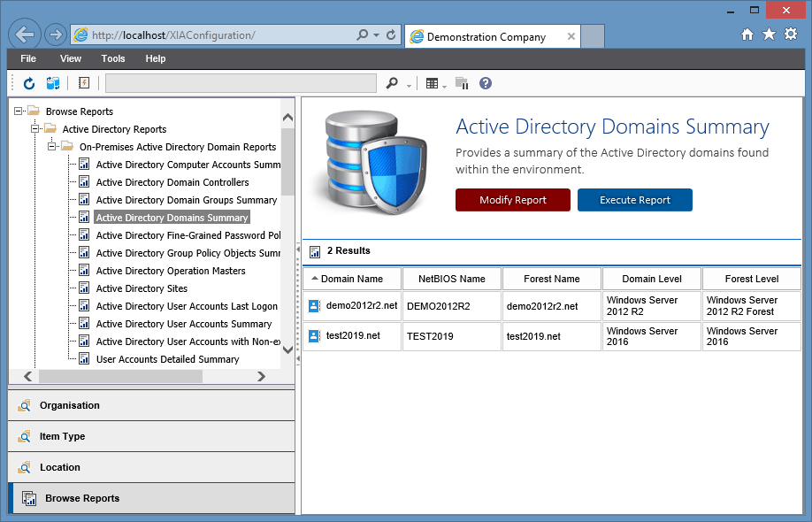Screen dimensions: 812x522
Task: Open the View menu
Action: [71, 58]
